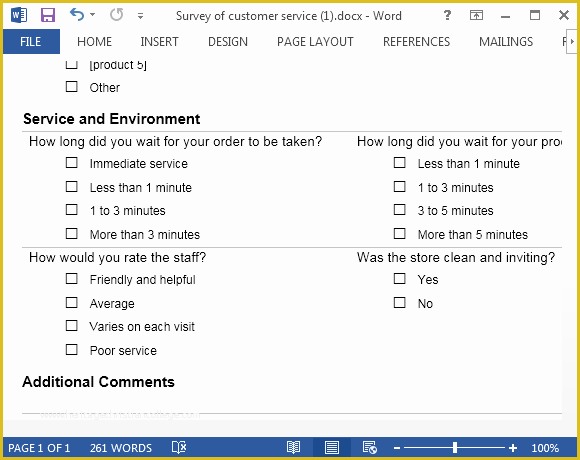This screenshot has height=460, width=580.
Task: Click the Additional Comments heading
Action: (98, 382)
